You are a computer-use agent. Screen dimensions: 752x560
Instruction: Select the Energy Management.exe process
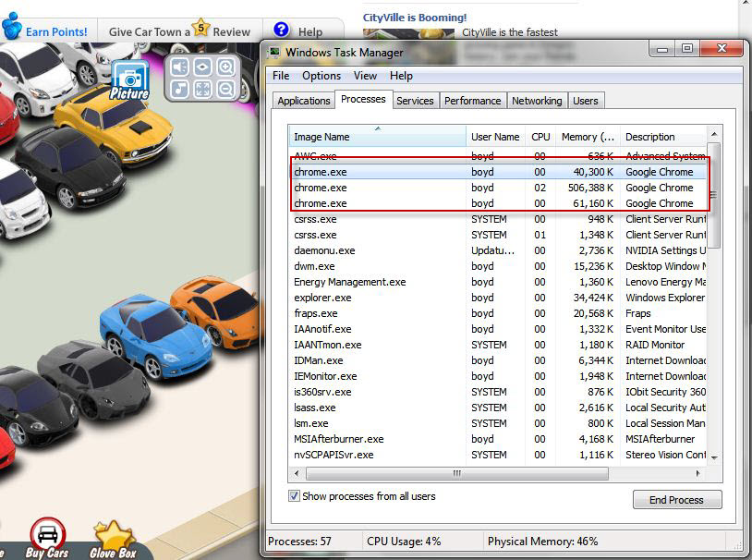coord(498,282)
